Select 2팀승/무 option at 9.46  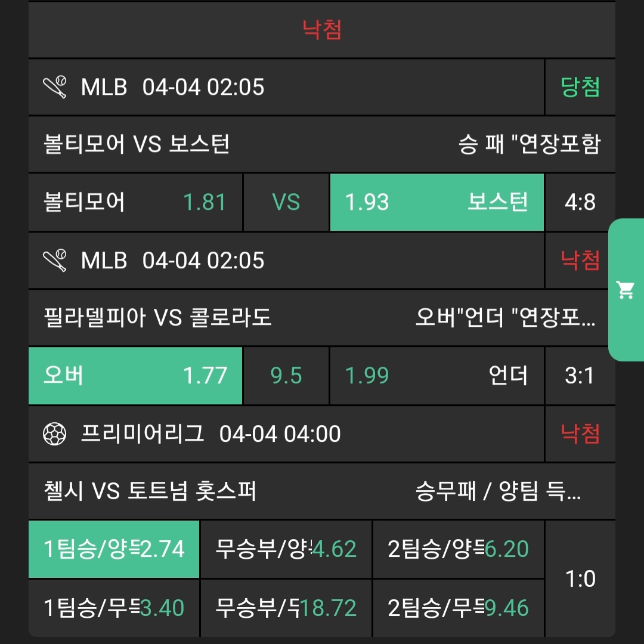click(458, 608)
